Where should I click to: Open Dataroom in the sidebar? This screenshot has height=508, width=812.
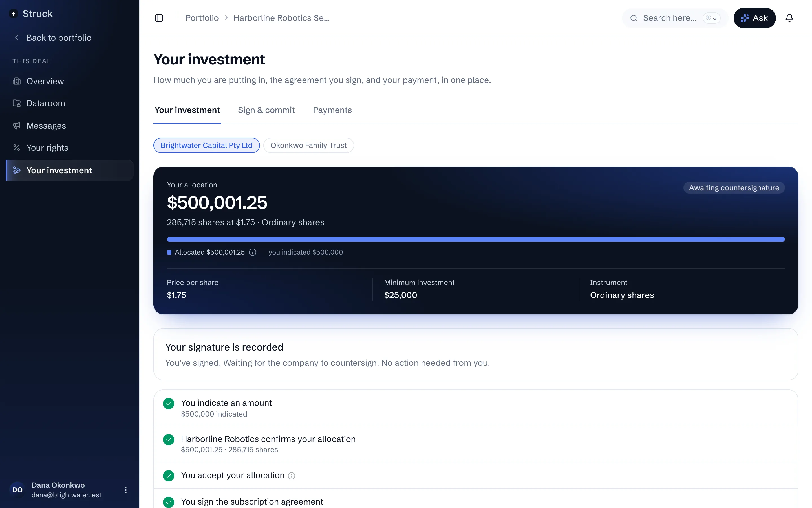pyautogui.click(x=69, y=103)
